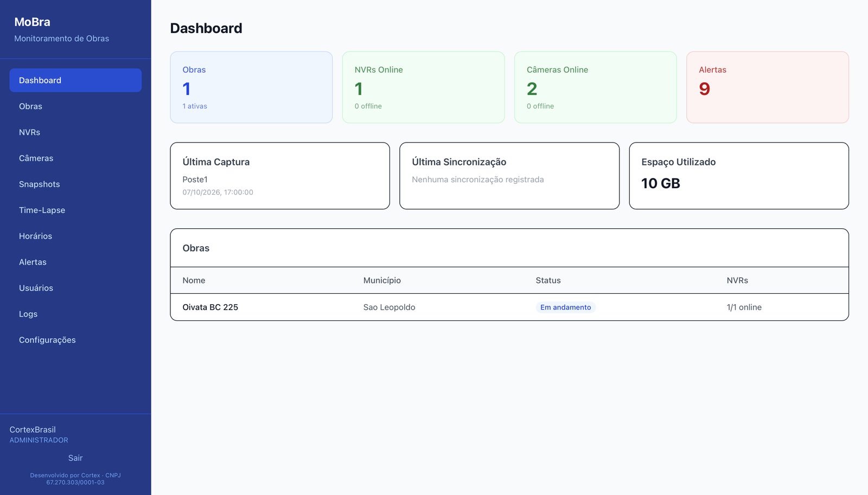Open the Snapshots page
The image size is (868, 495).
[75, 184]
